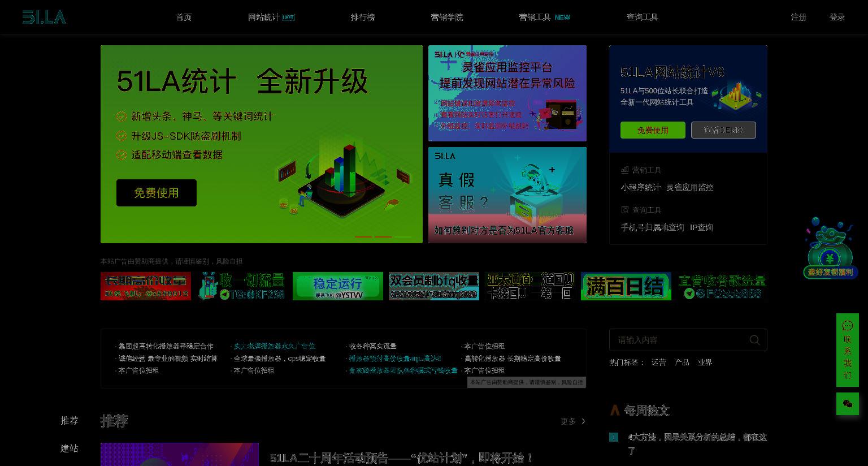This screenshot has height=466, width=868.
Task: Open the 网站统计 navigation item
Action: [271, 17]
